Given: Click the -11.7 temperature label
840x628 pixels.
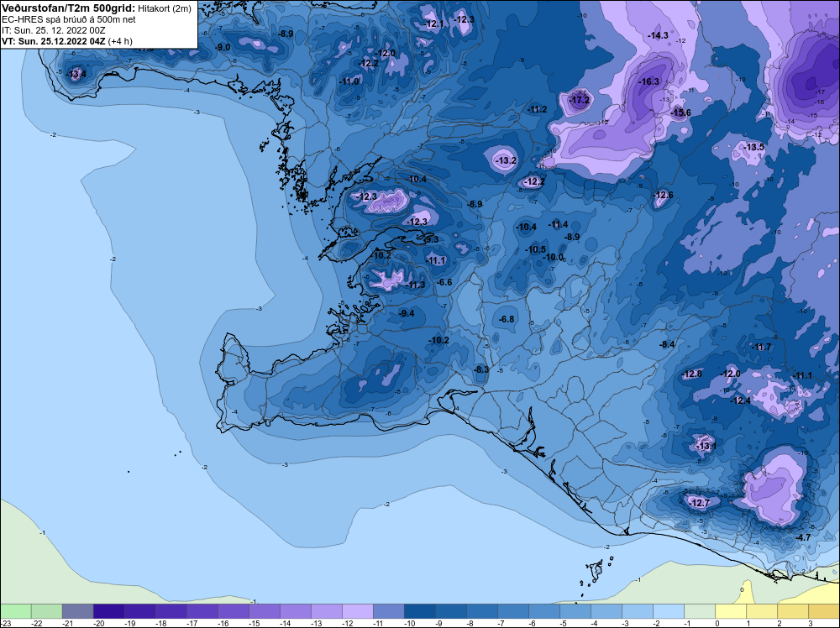Looking at the screenshot, I should 761,347.
